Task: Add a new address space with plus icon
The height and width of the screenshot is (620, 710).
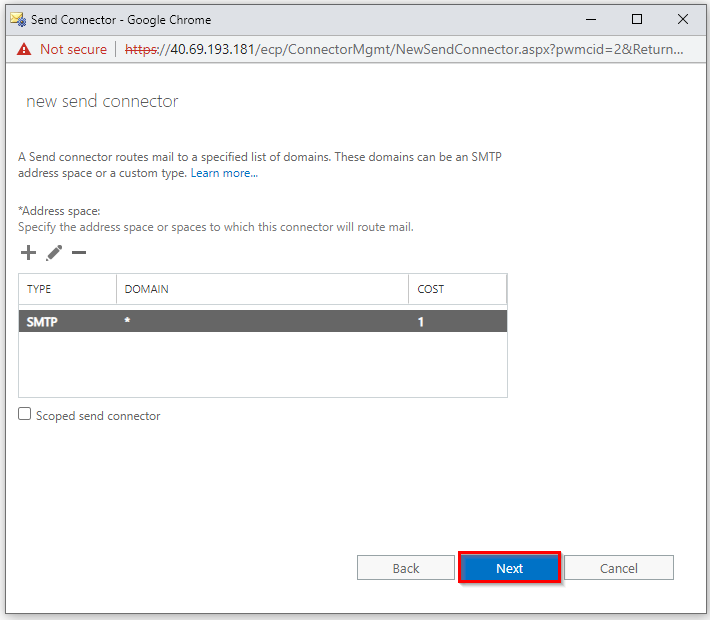Action: click(x=28, y=253)
